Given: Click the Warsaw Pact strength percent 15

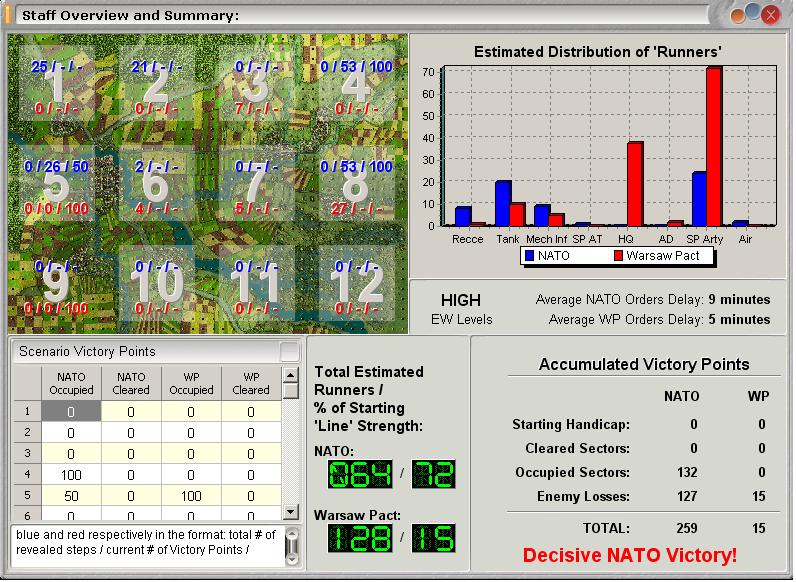Looking at the screenshot, I should (x=434, y=538).
